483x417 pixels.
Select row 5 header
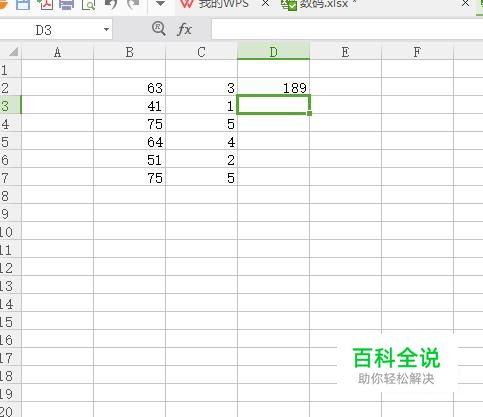(x=10, y=142)
